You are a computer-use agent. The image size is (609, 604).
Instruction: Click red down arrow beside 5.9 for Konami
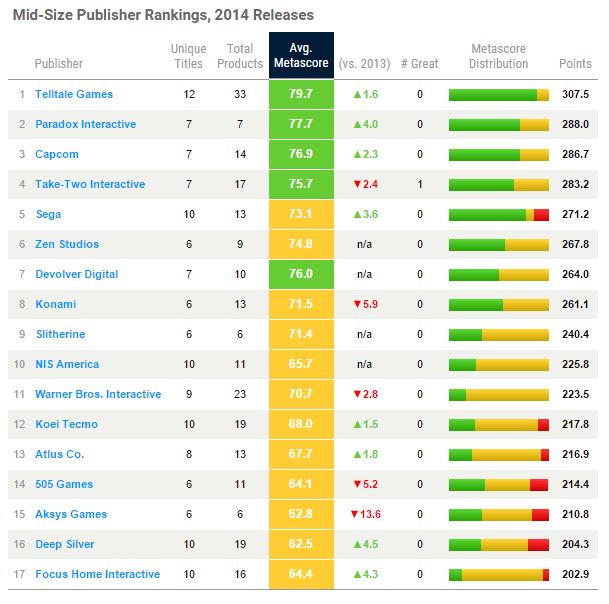[x=356, y=305]
